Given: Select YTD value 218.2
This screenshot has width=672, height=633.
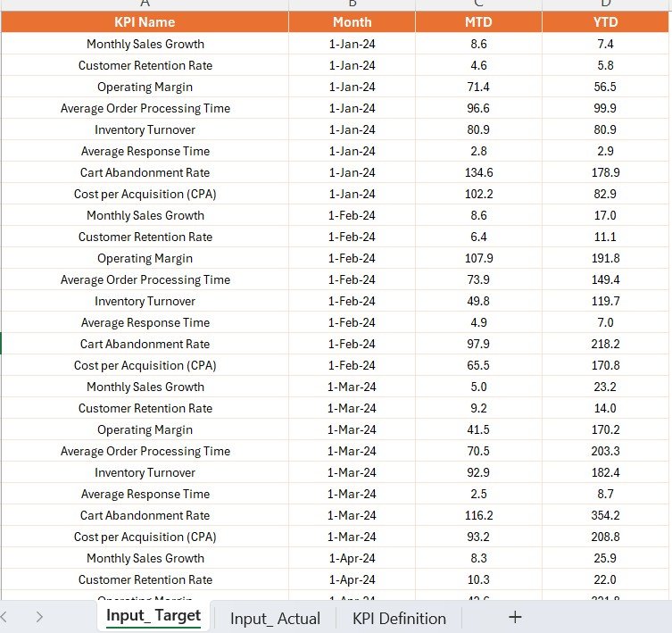Looking at the screenshot, I should (605, 344).
